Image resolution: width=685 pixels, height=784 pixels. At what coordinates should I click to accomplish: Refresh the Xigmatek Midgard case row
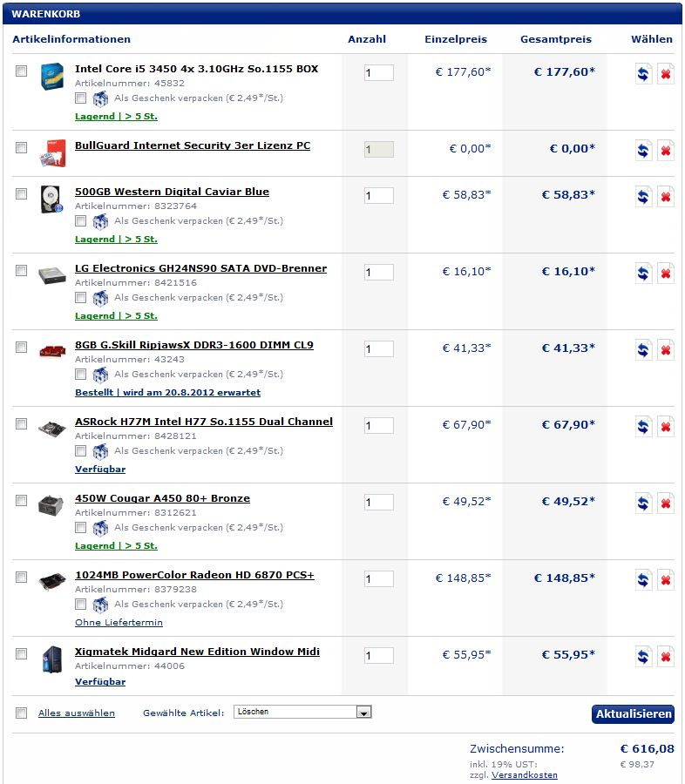click(643, 657)
